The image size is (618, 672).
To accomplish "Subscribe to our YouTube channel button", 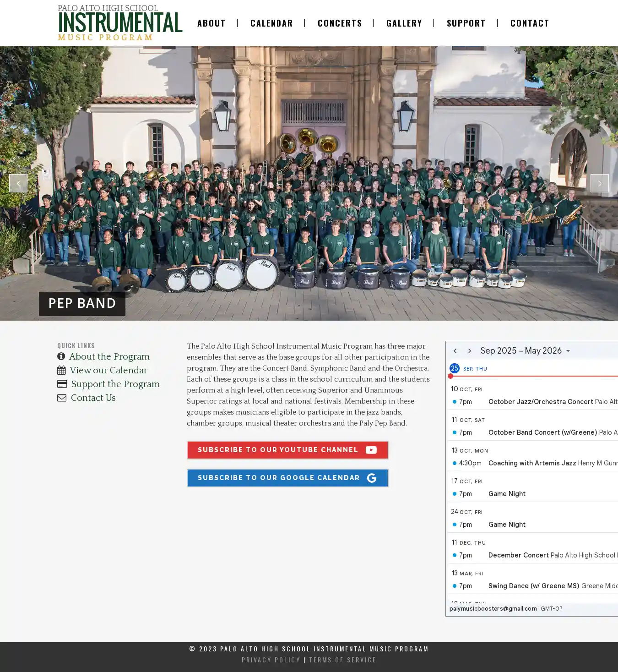I will point(287,450).
